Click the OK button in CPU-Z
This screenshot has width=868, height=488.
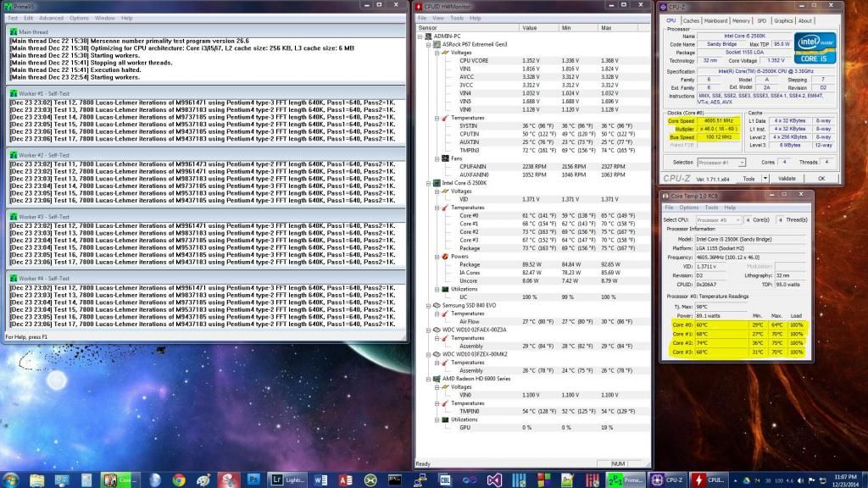point(821,179)
